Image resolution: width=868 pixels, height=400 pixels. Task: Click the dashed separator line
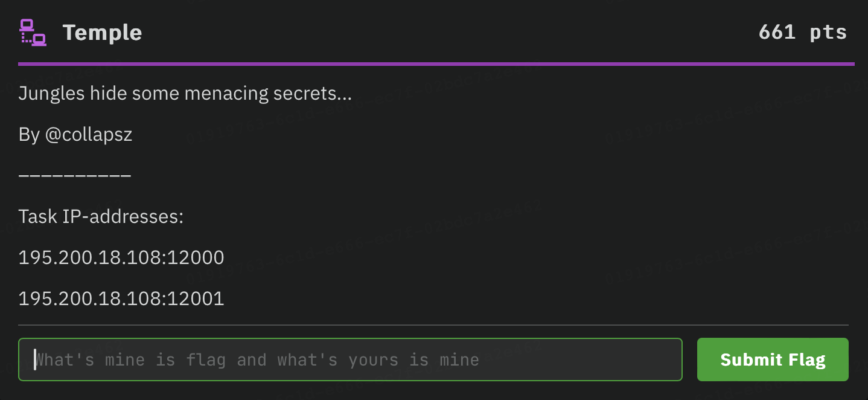point(75,176)
